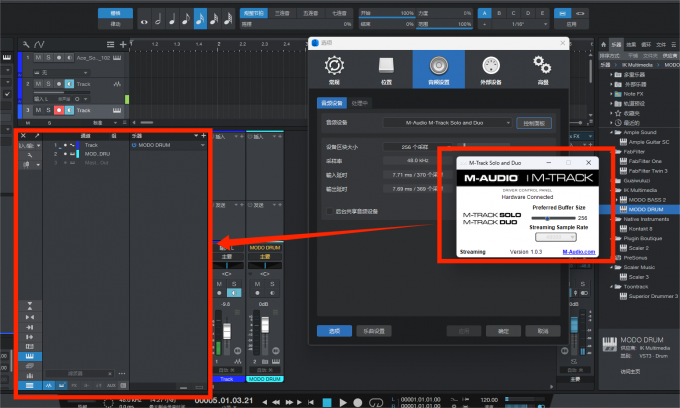Select the 32nd note quantize value

click(214, 20)
